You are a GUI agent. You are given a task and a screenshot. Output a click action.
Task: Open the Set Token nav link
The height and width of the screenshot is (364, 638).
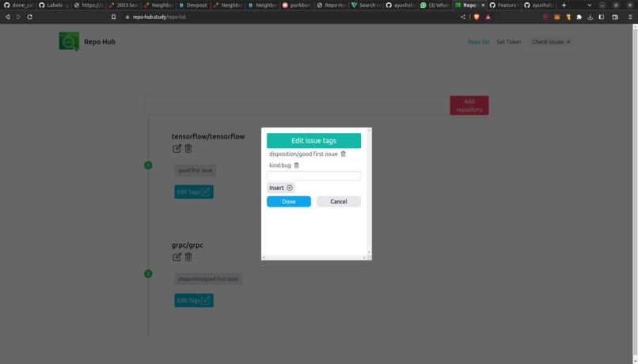coord(509,42)
